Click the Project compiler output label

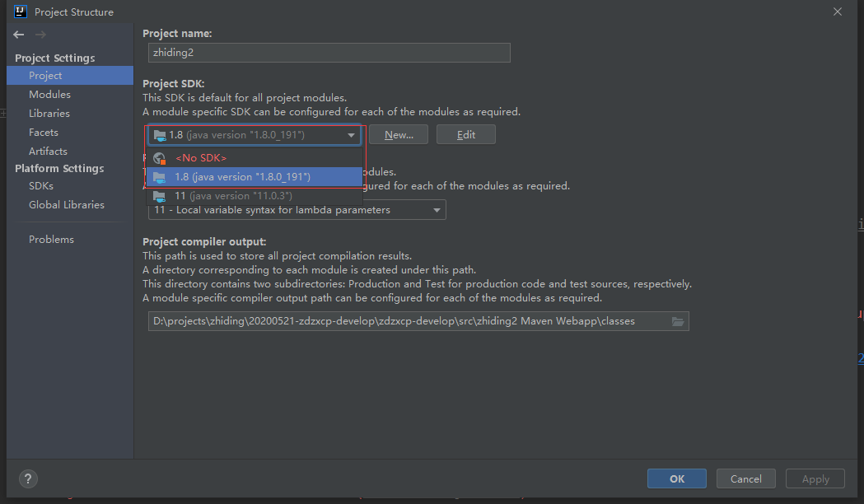[204, 242]
